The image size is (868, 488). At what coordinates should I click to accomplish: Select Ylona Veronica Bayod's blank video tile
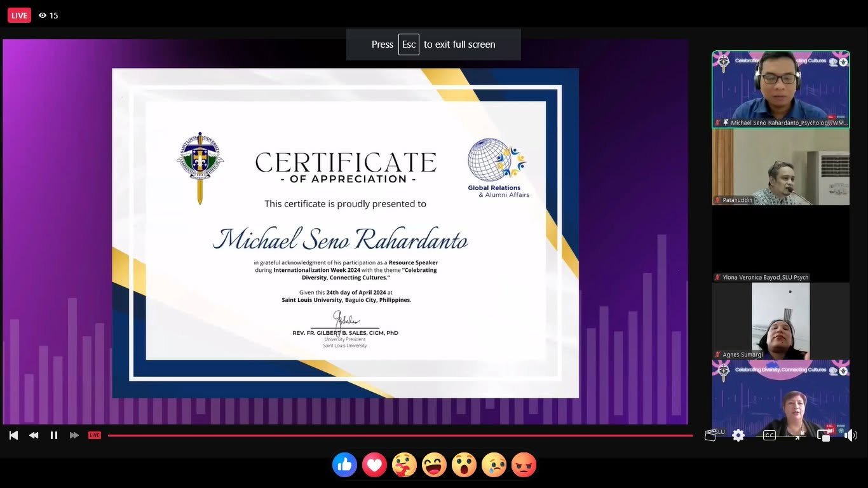click(x=781, y=244)
